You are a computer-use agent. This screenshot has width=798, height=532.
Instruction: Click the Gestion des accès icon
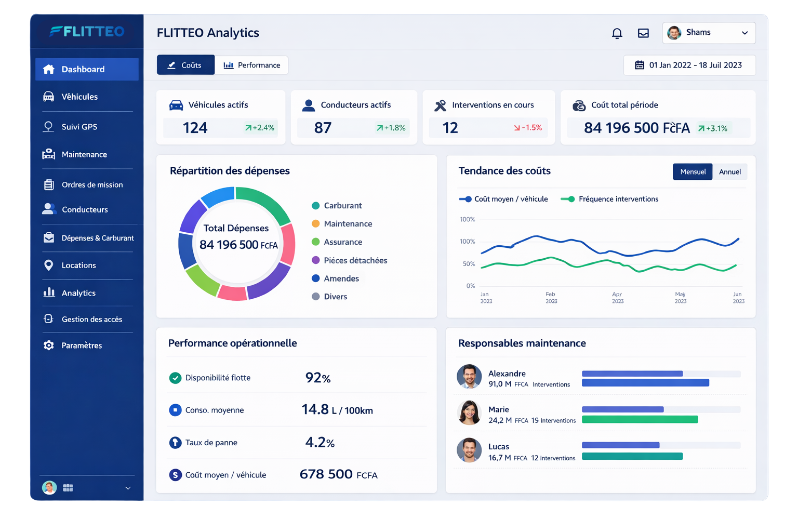(48, 318)
